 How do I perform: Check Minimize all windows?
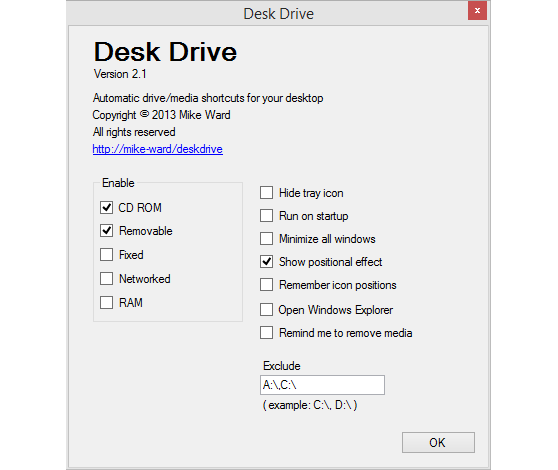267,238
